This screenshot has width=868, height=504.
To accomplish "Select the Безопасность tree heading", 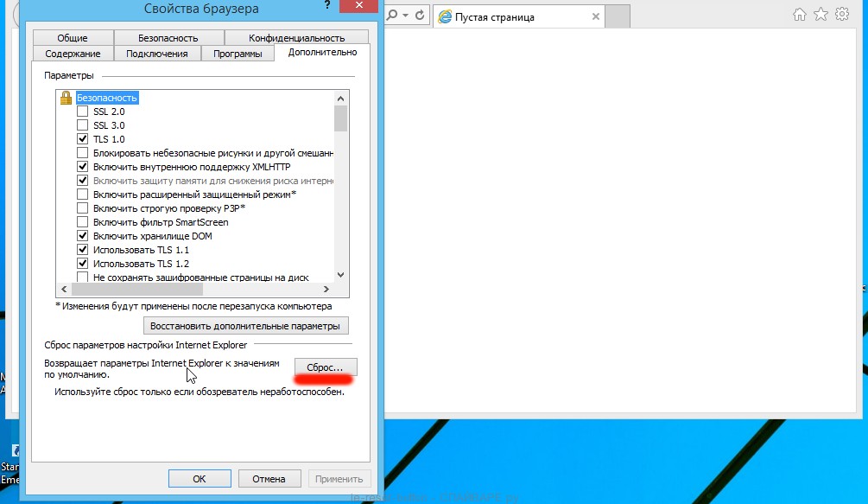I will 107,98.
